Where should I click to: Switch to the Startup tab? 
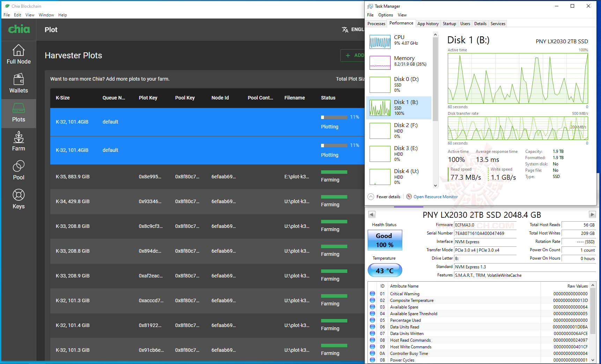click(x=450, y=24)
